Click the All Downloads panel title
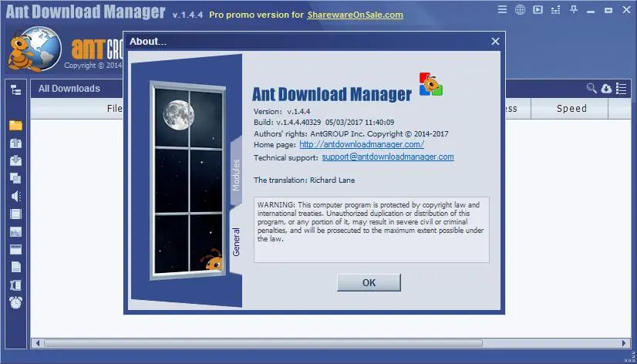Viewport: 637px width, 364px height. (x=69, y=89)
